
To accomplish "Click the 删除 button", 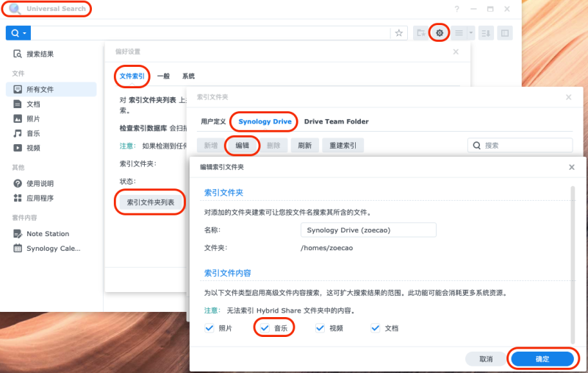I will point(273,145).
